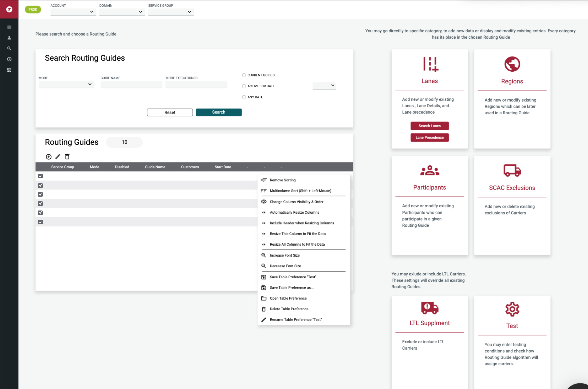Uncheck the last routing guide row checkbox
Viewport: 588px width, 389px height.
[x=40, y=222]
